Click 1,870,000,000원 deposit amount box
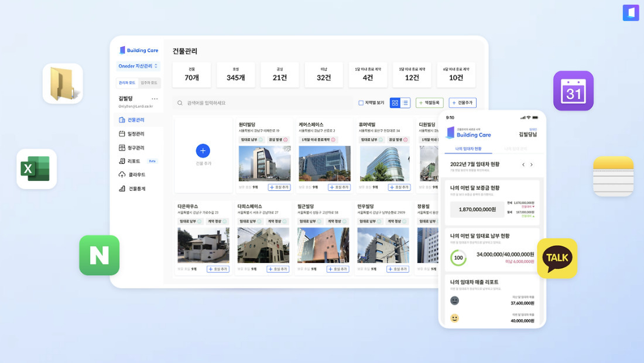Image resolution: width=644 pixels, height=363 pixels. (477, 210)
